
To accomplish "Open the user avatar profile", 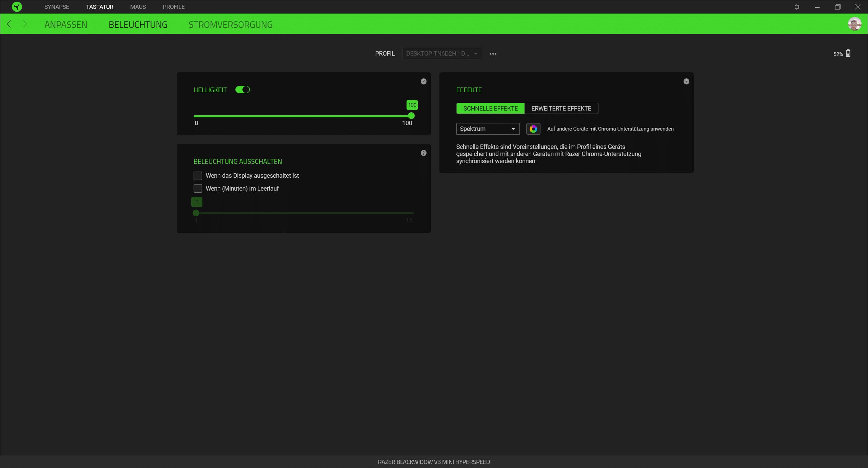I will [x=854, y=24].
